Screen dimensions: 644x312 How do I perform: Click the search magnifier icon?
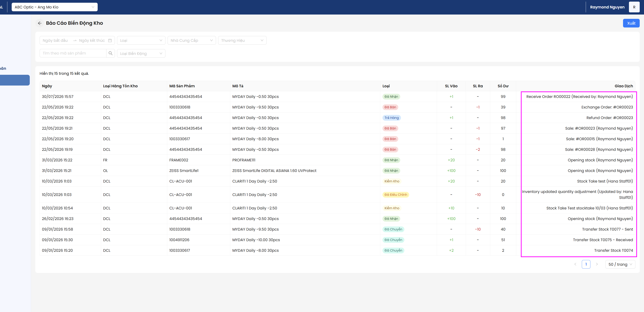click(111, 53)
